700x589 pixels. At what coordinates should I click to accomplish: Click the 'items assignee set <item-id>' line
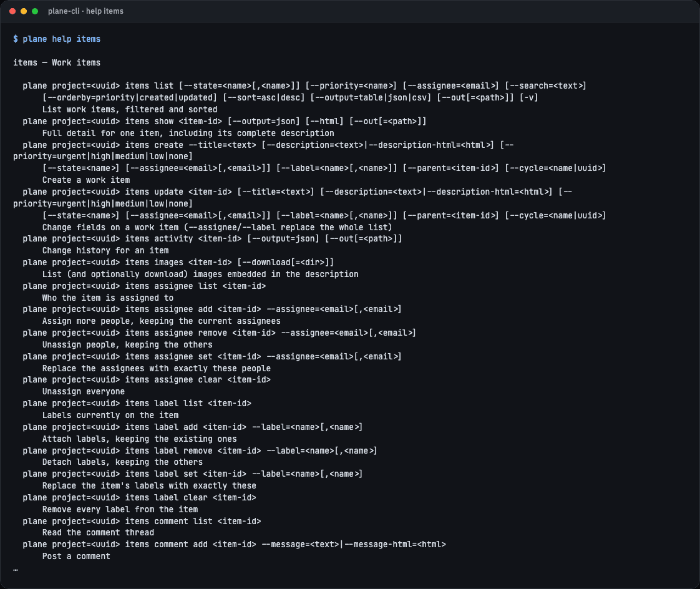pos(212,356)
